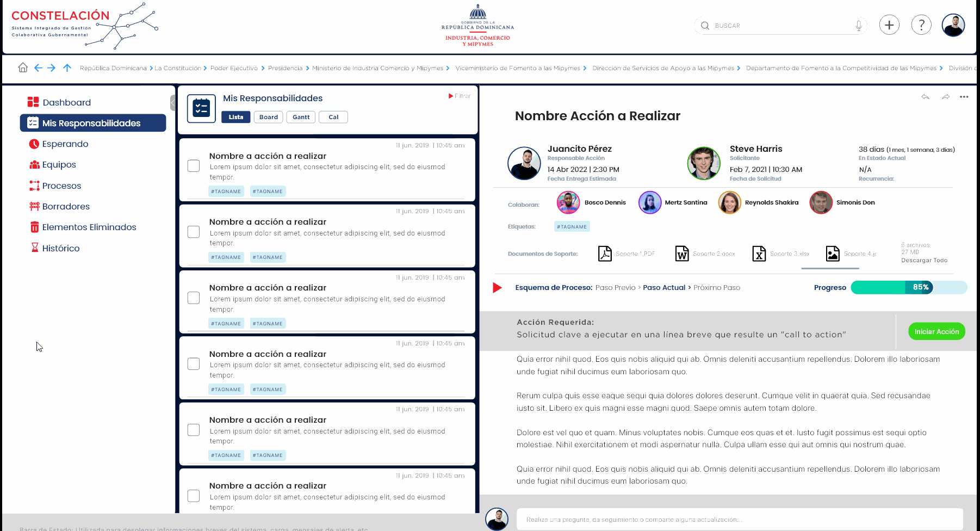Expand the Filtrar filter option
The image size is (980, 531).
point(460,96)
